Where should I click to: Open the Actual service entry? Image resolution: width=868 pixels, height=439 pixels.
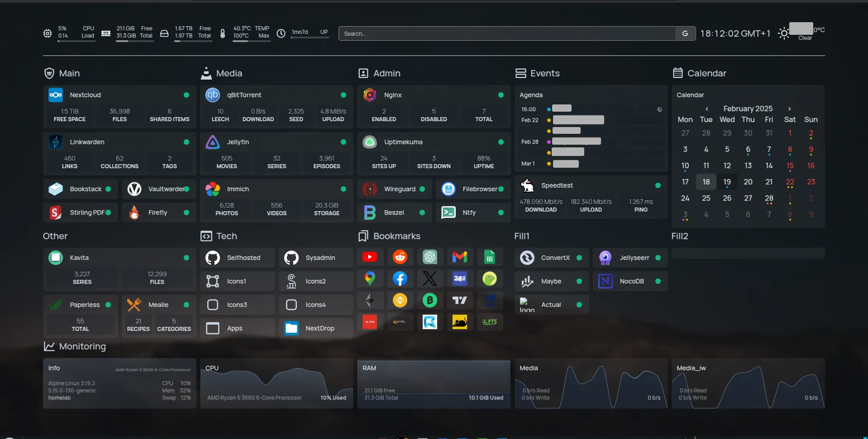(552, 305)
